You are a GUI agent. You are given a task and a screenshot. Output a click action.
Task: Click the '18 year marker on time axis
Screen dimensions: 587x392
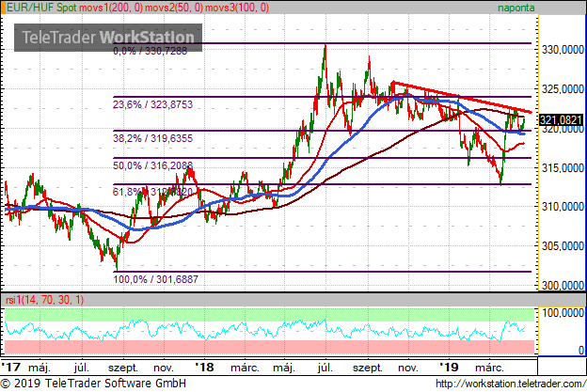tap(204, 367)
